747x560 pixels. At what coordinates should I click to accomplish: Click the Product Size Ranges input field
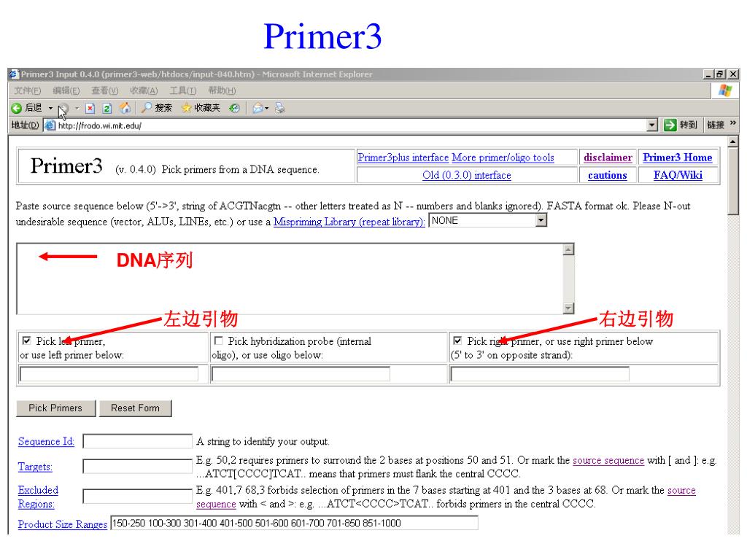tap(294, 523)
